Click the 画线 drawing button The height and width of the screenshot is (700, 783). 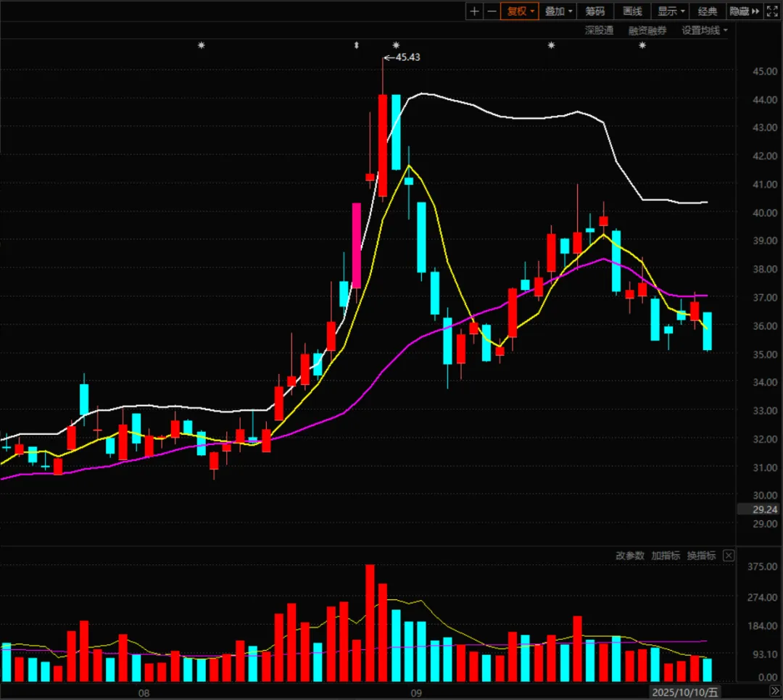pos(632,11)
